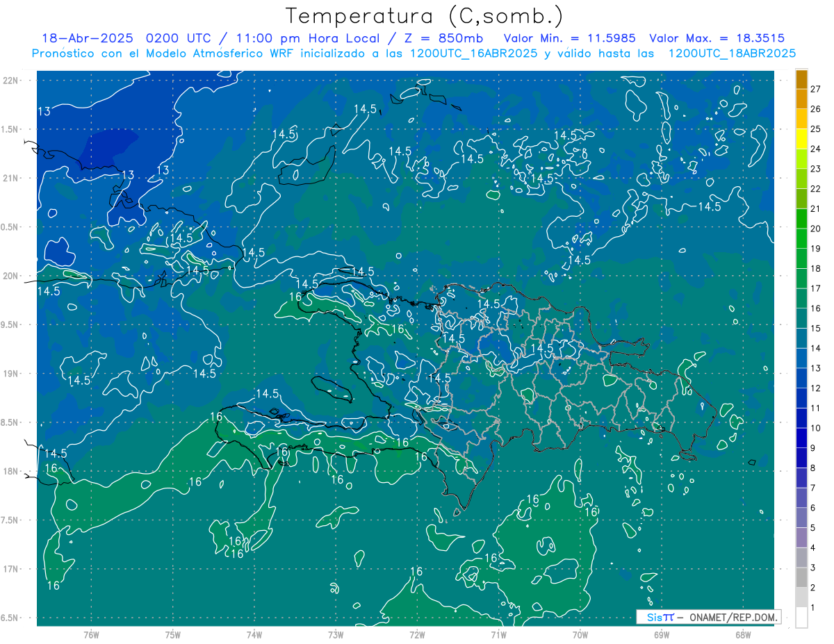Image resolution: width=834 pixels, height=644 pixels.
Task: Pick the yellow swatch on the color scale
Action: [801, 139]
